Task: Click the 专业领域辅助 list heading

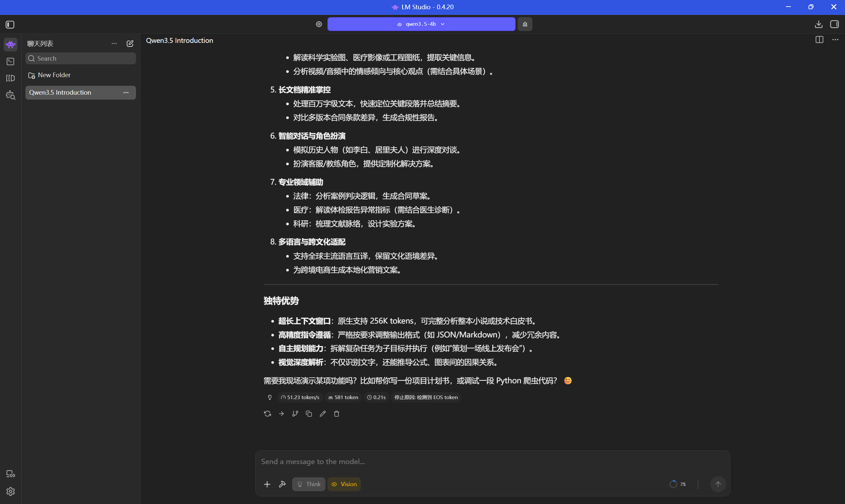Action: (x=301, y=182)
